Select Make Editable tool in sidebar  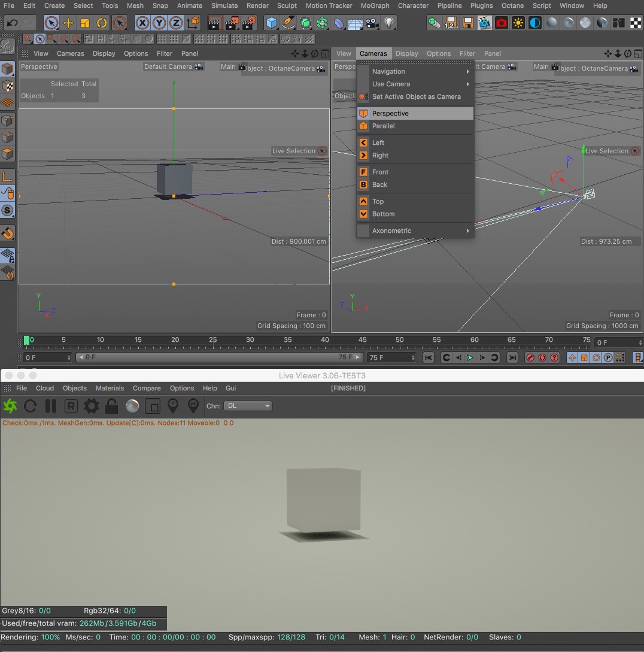8,46
